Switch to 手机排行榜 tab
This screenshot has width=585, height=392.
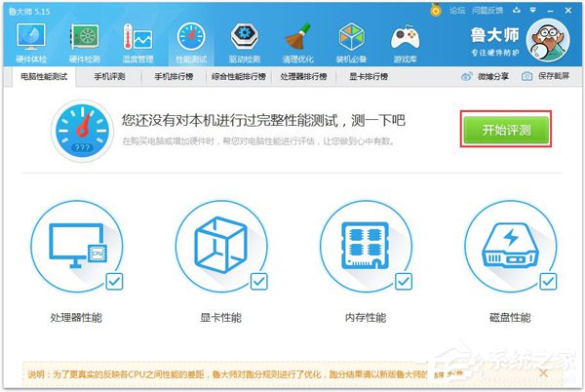click(174, 77)
